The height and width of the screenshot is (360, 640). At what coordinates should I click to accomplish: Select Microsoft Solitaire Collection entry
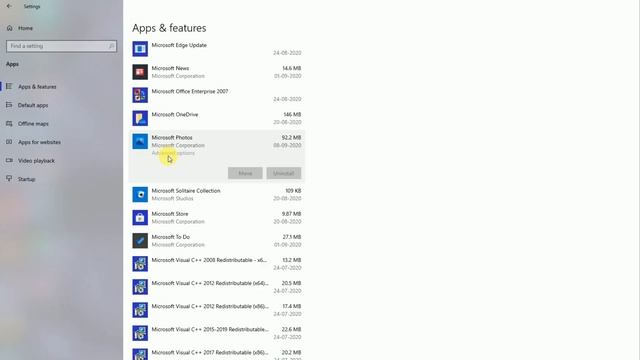[x=217, y=194]
